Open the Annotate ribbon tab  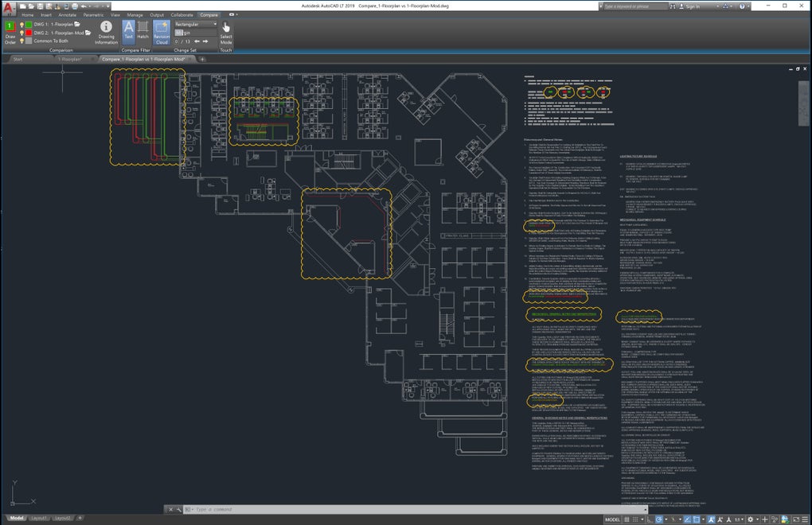pyautogui.click(x=68, y=15)
